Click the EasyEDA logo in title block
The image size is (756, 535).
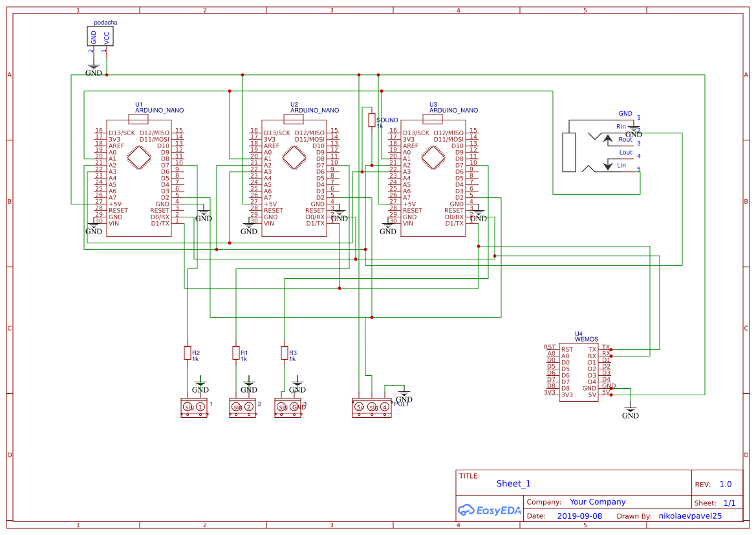489,510
